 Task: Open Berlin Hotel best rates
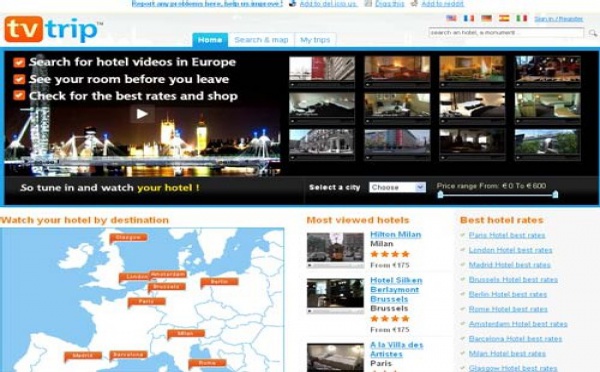point(508,294)
